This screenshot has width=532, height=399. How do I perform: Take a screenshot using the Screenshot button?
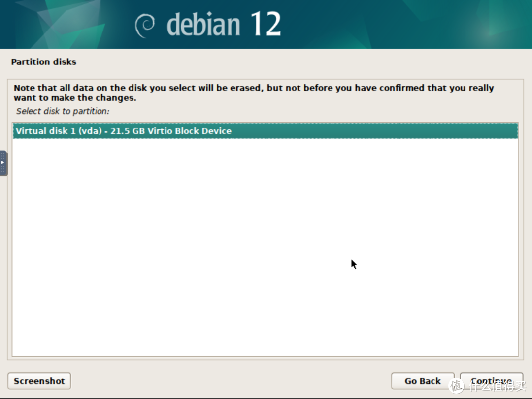click(39, 381)
